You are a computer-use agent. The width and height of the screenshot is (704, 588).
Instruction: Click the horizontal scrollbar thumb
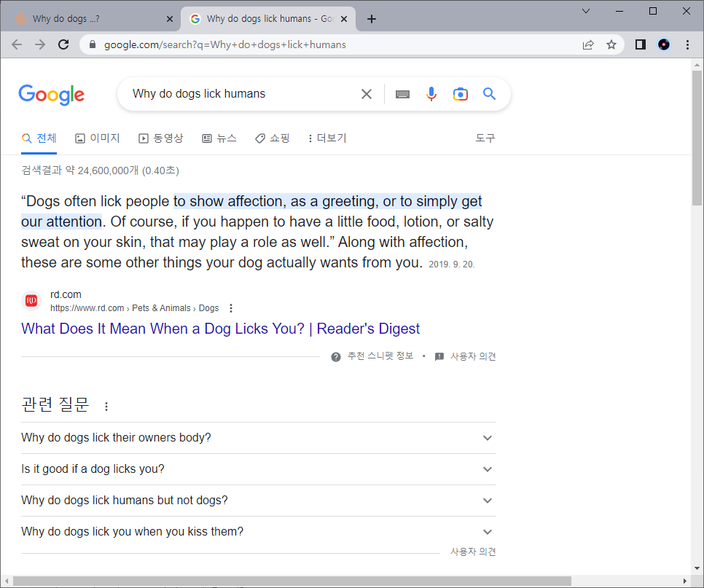(x=292, y=581)
